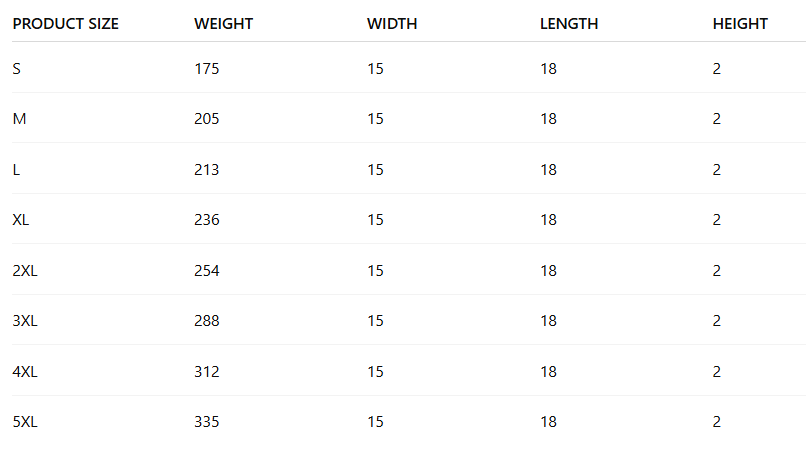Screen dimensions: 806x469
Task: Select the M size row label
Action: tap(19, 119)
